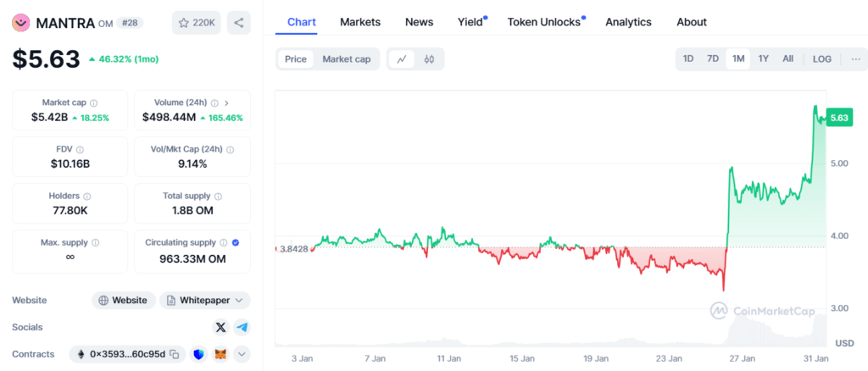Click the Ethereum contract icon

(81, 354)
